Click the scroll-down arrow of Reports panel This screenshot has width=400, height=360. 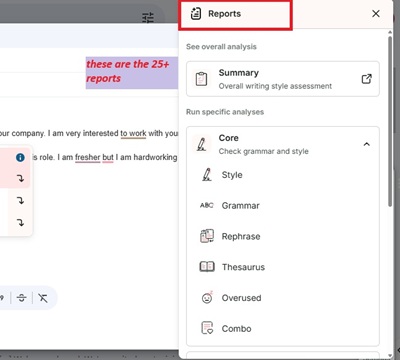pos(390,355)
